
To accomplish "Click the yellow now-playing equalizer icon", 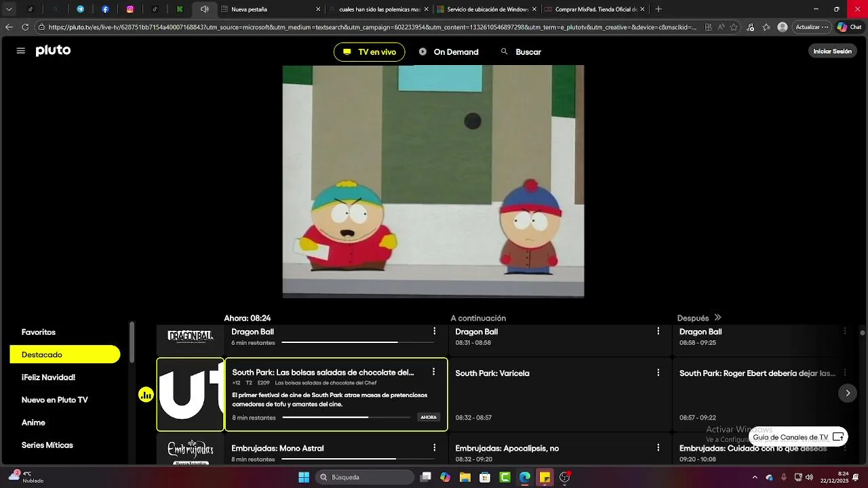I will pos(146,394).
